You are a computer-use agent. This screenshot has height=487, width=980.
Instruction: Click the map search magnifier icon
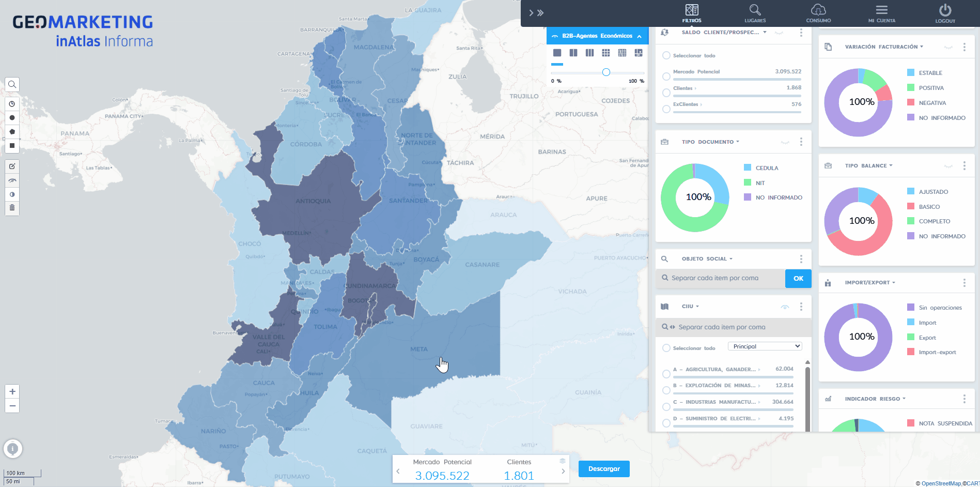click(12, 84)
